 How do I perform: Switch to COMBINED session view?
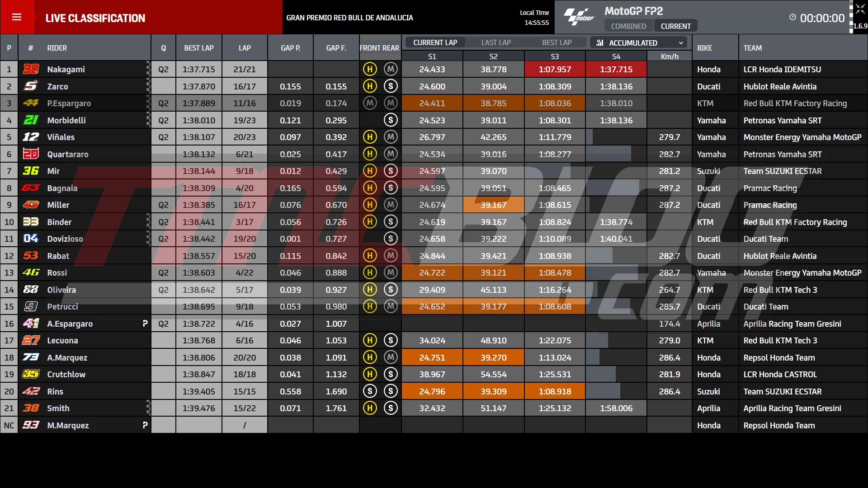(628, 26)
